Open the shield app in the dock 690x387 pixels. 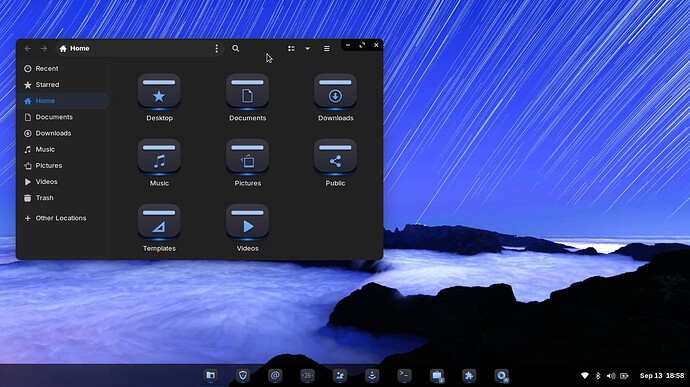pyautogui.click(x=243, y=376)
